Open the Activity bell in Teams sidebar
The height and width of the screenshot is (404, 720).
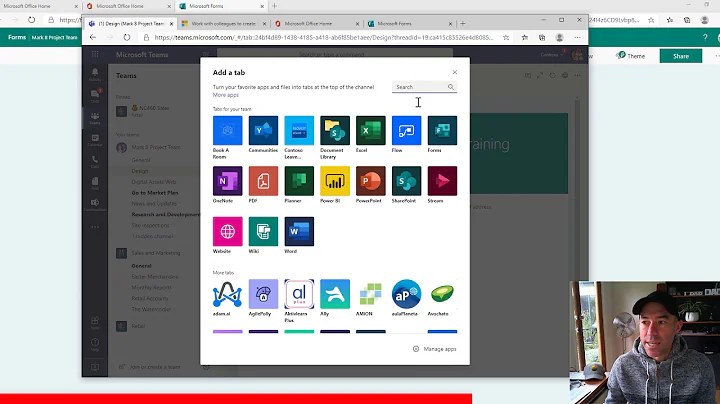pos(95,74)
